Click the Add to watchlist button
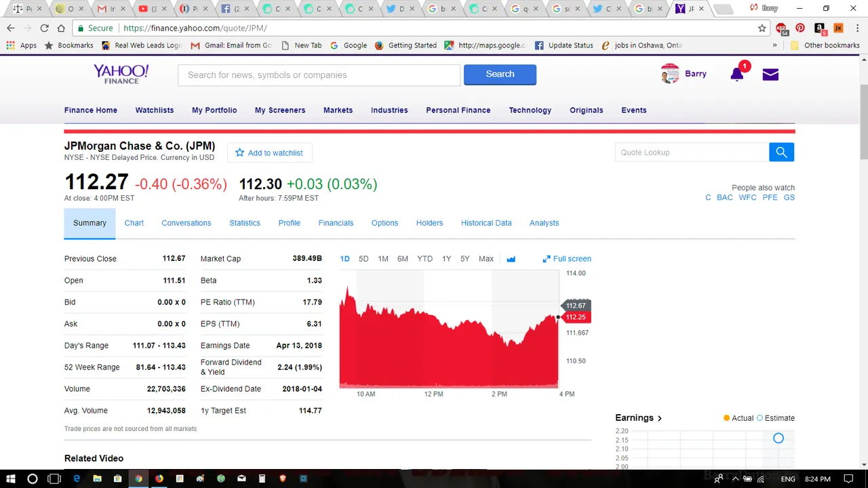Viewport: 868px width, 488px height. click(x=269, y=152)
